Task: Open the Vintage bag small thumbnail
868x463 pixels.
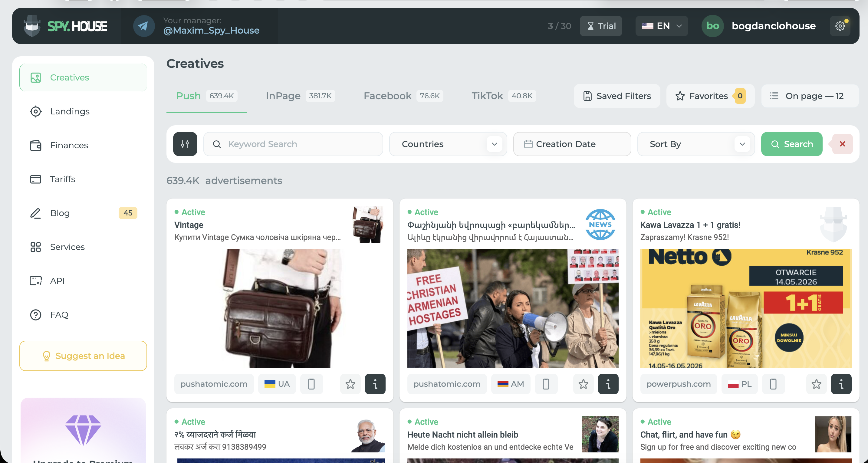Action: tap(368, 225)
